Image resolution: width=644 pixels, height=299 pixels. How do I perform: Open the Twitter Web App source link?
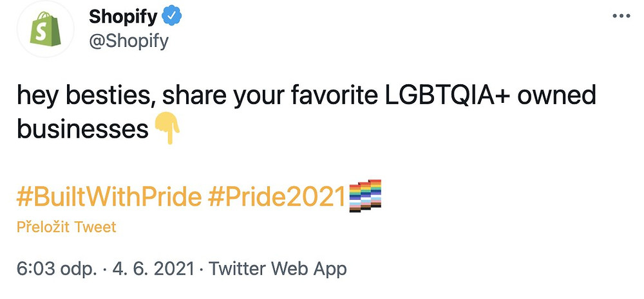278,269
